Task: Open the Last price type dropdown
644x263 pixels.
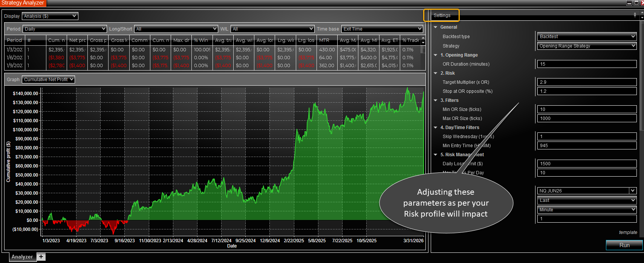Action: (x=587, y=200)
